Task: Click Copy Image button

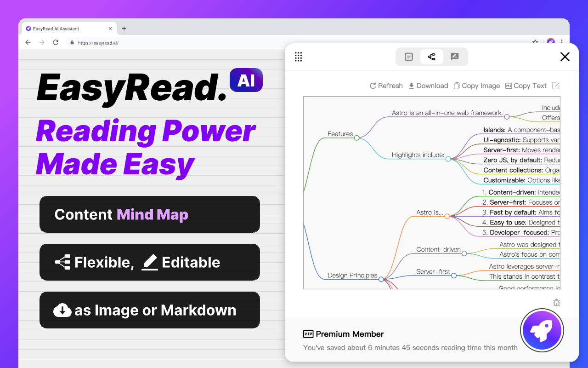Action: click(x=476, y=86)
